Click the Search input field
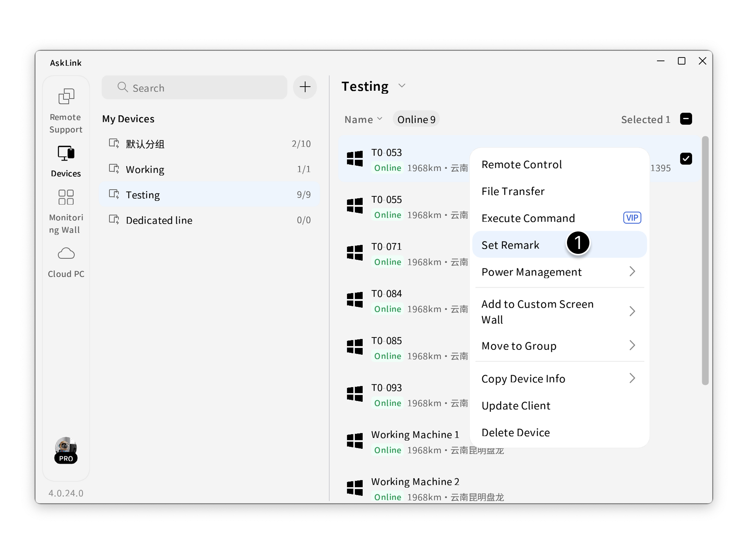This screenshot has width=747, height=560. pos(194,88)
